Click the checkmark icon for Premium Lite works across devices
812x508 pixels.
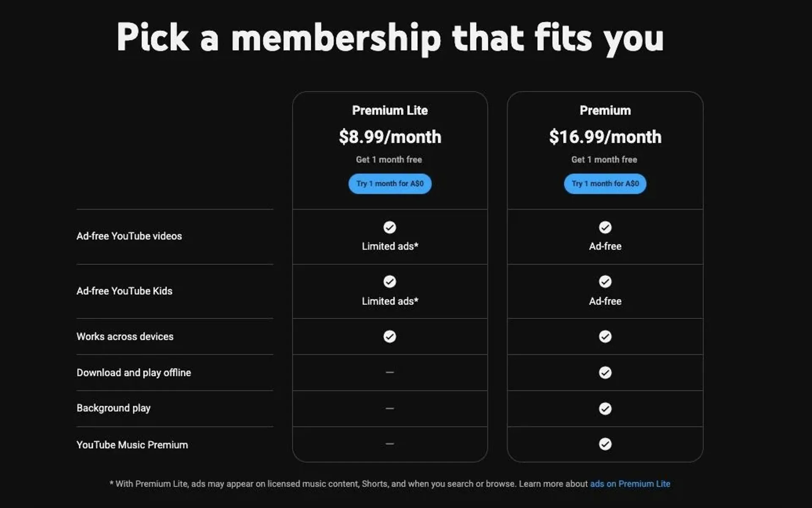[390, 337]
